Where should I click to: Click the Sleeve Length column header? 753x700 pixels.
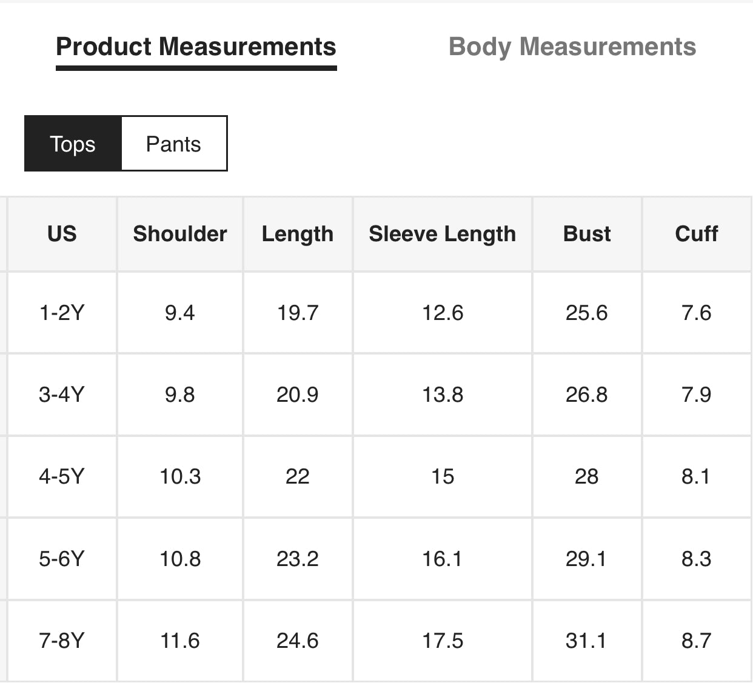443,234
